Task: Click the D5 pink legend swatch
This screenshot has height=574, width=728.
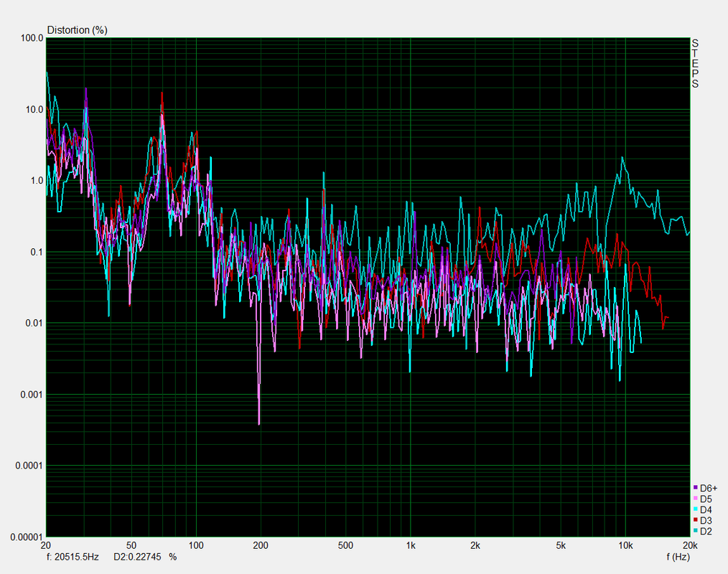Action: click(695, 499)
